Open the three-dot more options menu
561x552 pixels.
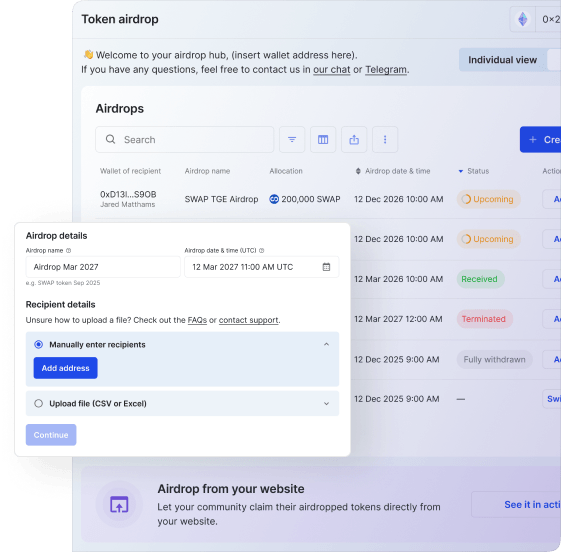click(385, 140)
